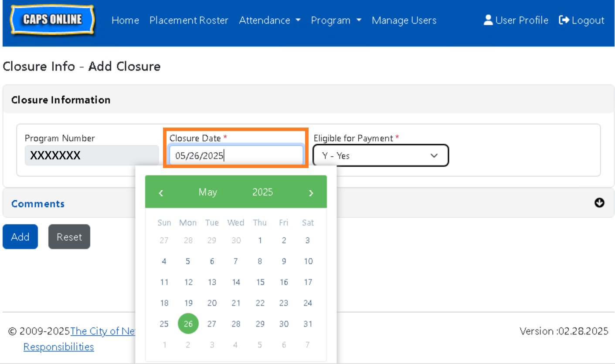Navigate to Home page
This screenshot has width=615, height=364.
pyautogui.click(x=125, y=20)
